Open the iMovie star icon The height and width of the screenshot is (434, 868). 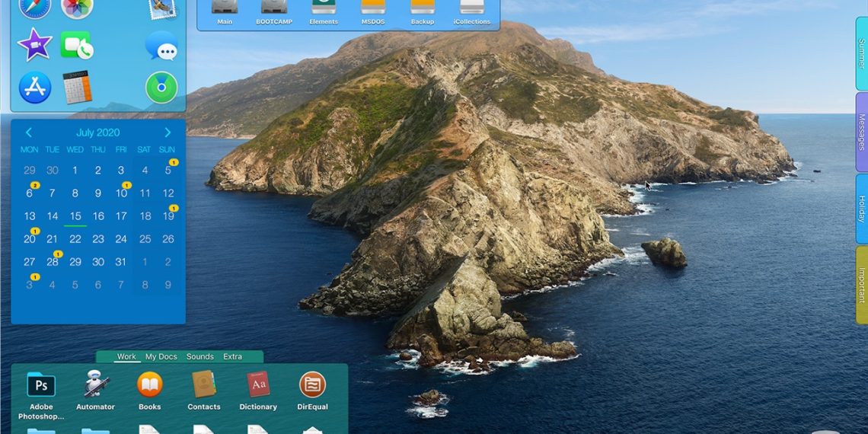tap(34, 45)
